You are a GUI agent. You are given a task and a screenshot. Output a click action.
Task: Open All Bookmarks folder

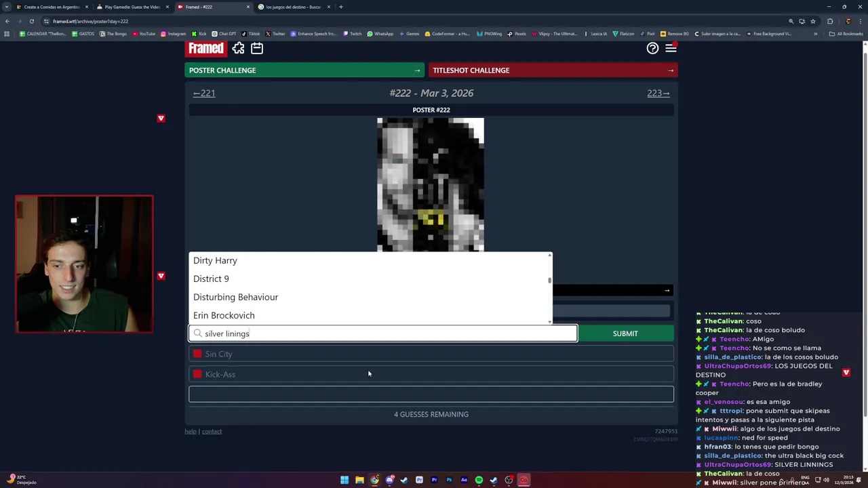click(847, 34)
